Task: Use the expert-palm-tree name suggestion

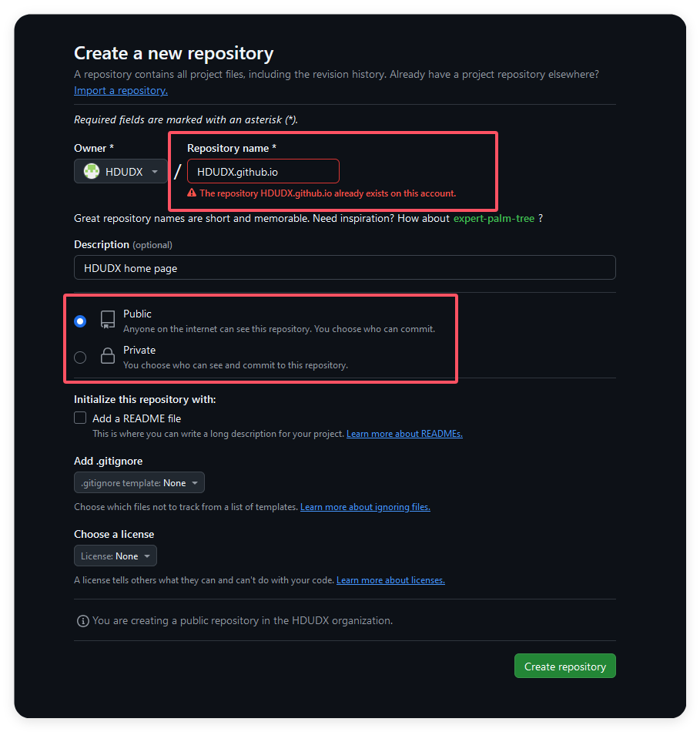Action: tap(494, 219)
